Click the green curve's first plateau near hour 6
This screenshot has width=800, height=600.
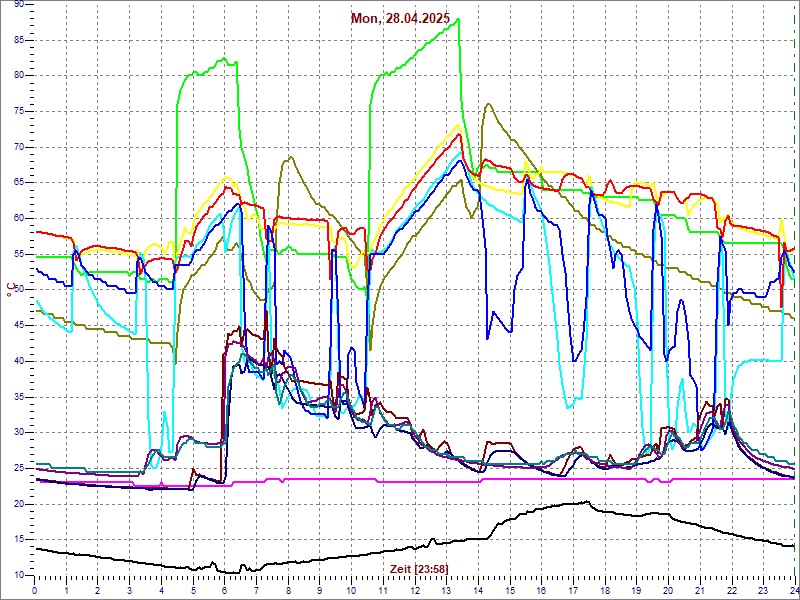(224, 60)
